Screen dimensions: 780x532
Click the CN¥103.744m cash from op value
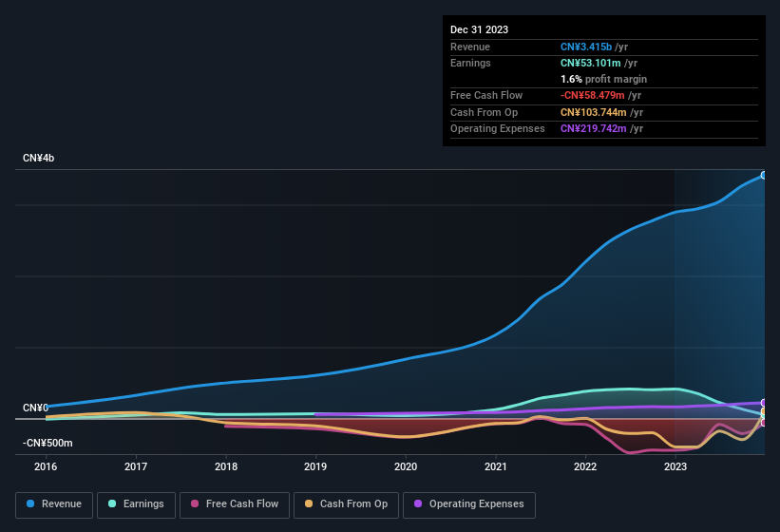click(594, 112)
